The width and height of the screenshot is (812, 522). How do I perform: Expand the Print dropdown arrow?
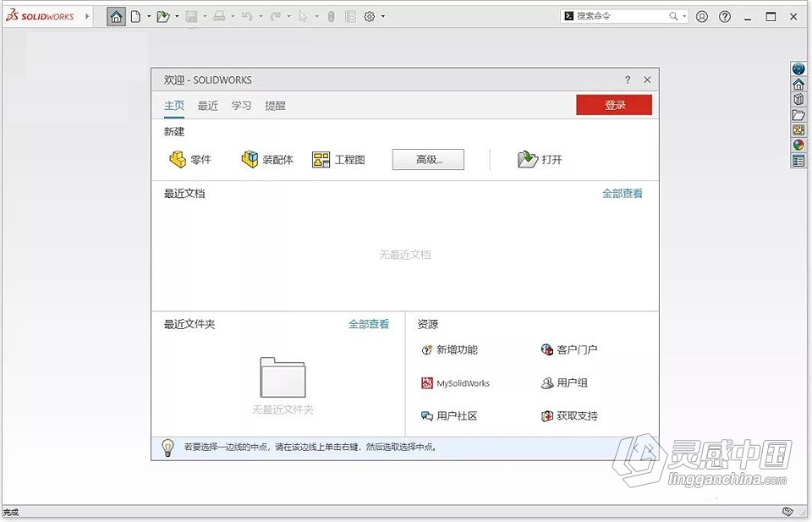tap(233, 17)
